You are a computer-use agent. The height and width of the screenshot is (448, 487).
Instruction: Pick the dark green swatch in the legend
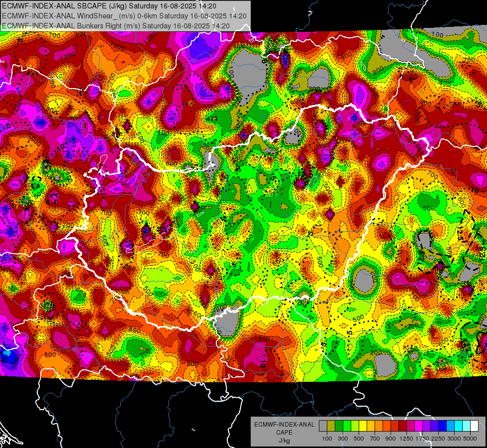pos(339,426)
